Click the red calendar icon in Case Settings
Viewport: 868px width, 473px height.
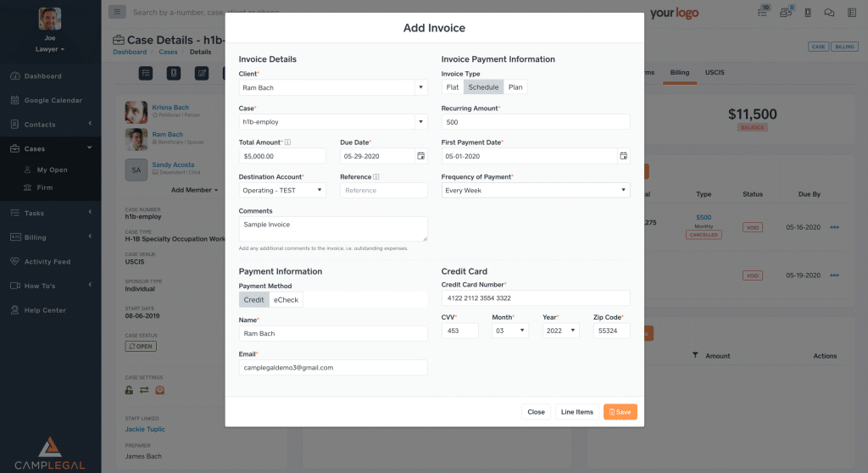(x=160, y=390)
